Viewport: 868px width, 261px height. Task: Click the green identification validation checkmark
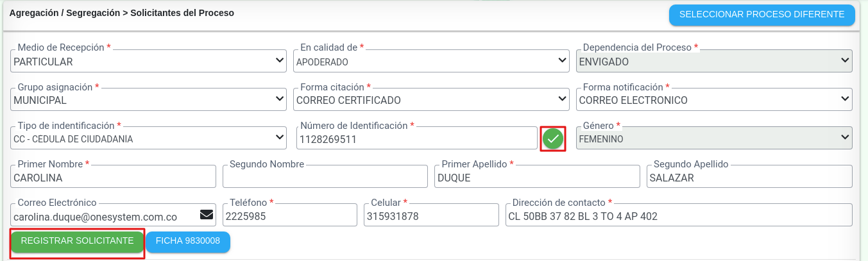(x=552, y=139)
